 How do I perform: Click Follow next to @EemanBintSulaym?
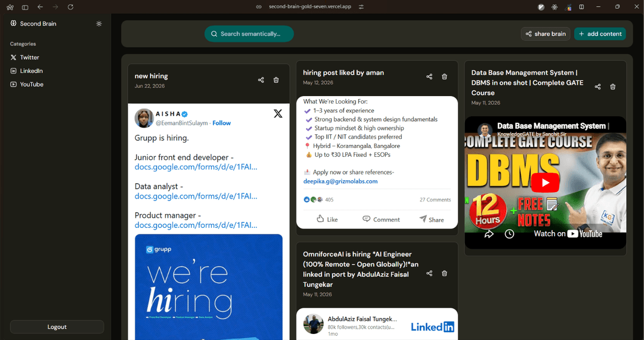coord(221,123)
